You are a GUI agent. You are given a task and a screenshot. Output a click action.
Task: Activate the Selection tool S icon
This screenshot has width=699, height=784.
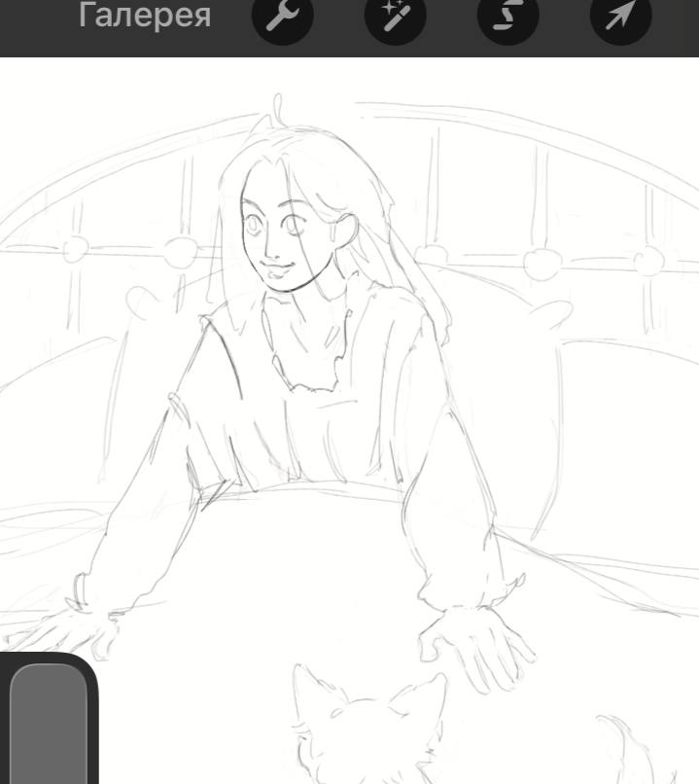pyautogui.click(x=508, y=16)
